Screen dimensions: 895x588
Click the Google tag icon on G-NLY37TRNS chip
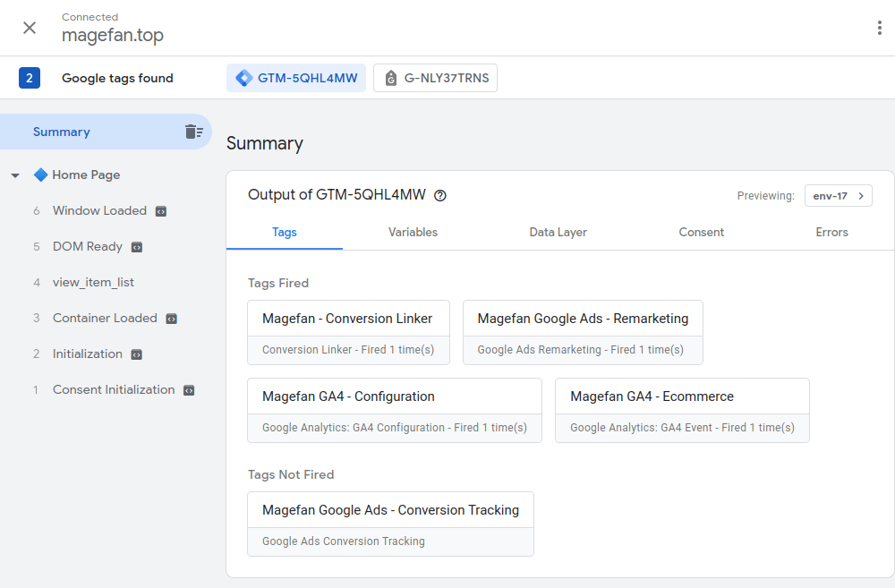pyautogui.click(x=390, y=78)
